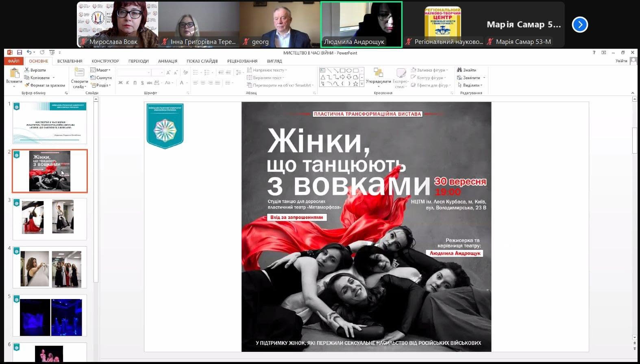The height and width of the screenshot is (364, 640).
Task: Expand the shapes gallery more arrow
Action: click(x=362, y=84)
